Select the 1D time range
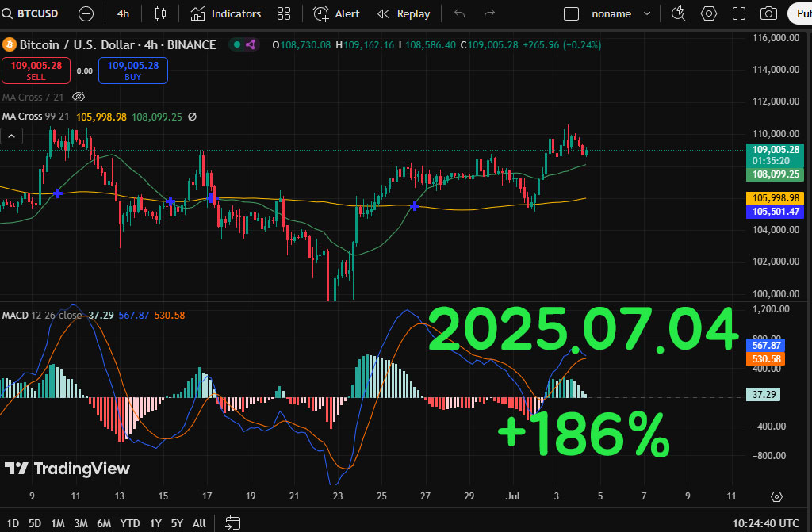The height and width of the screenshot is (532, 812). [x=13, y=523]
